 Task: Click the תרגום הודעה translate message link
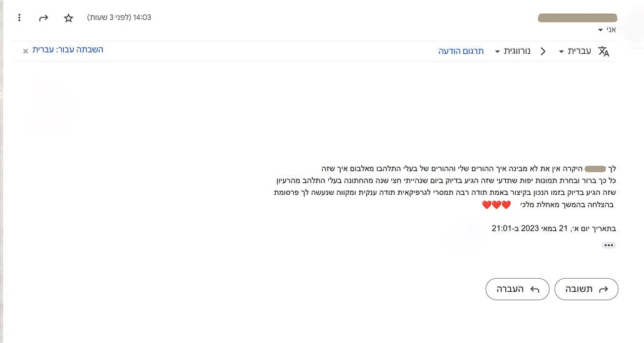click(461, 51)
